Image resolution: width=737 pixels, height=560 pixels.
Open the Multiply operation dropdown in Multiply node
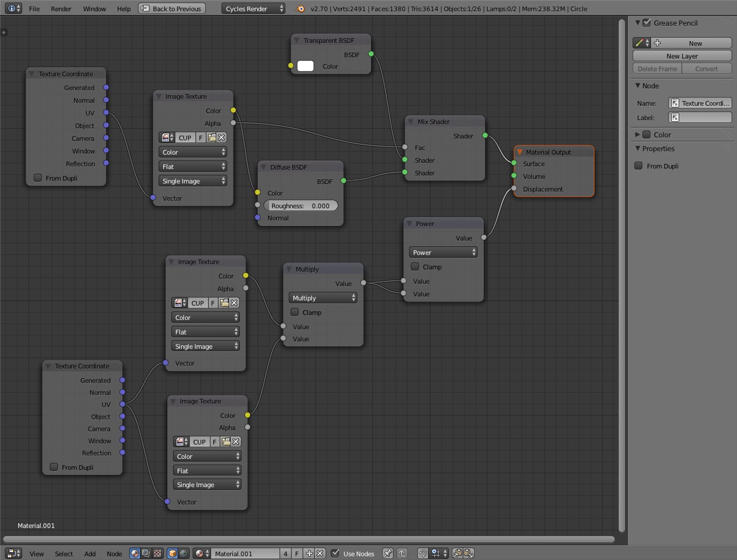[323, 298]
